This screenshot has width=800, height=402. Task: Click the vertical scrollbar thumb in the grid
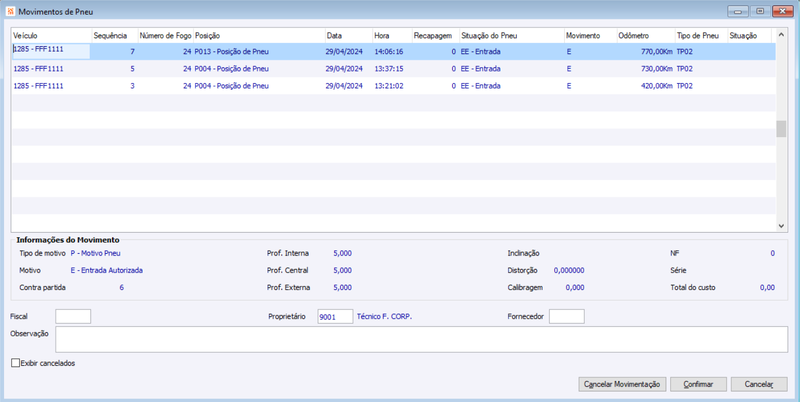click(x=781, y=129)
